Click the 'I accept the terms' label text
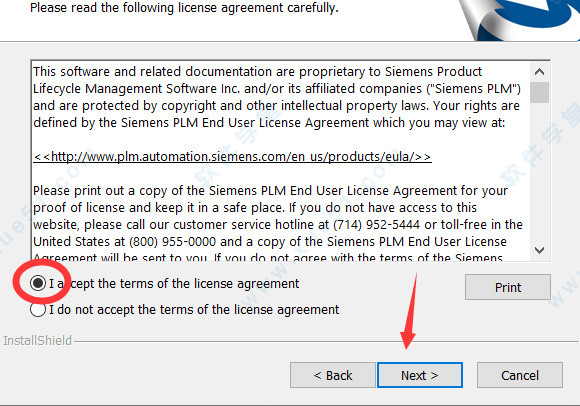 (174, 284)
